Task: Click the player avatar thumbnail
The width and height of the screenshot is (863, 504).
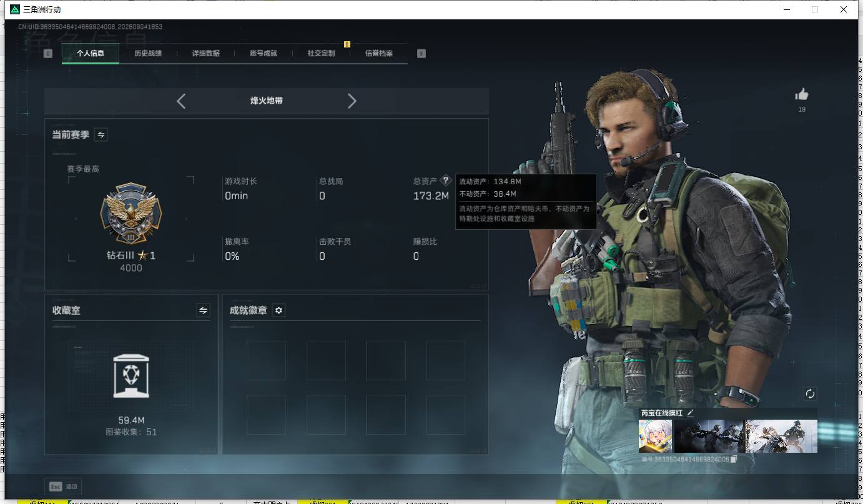Action: 655,436
